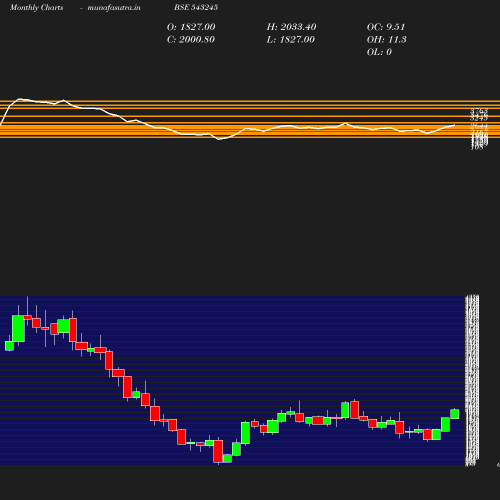The height and width of the screenshot is (500, 500).
Task: Click the close price C: 2000.80
Action: 191,39
